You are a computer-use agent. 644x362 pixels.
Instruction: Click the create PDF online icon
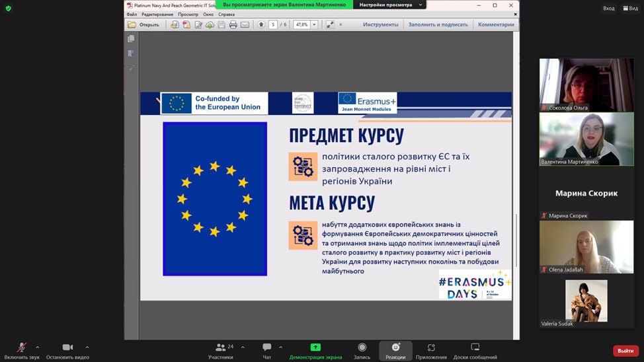coord(175,24)
